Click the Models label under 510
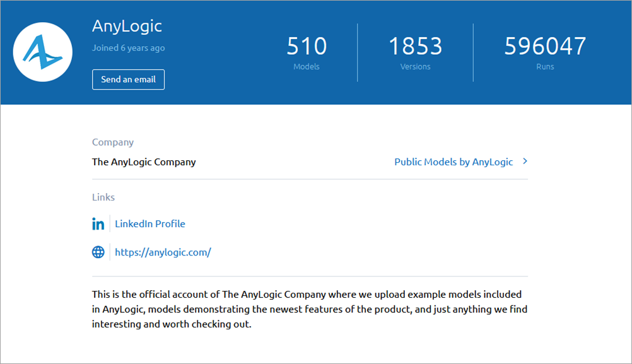Viewport: 632px width, 364px height. (307, 66)
